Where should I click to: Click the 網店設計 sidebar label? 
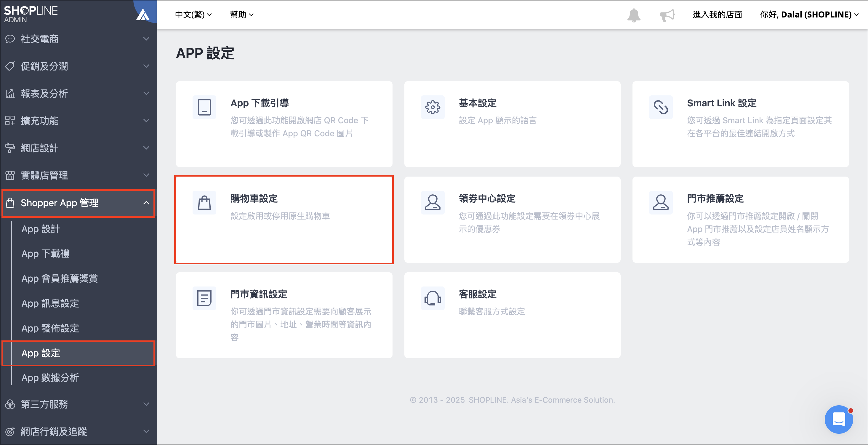tap(40, 148)
